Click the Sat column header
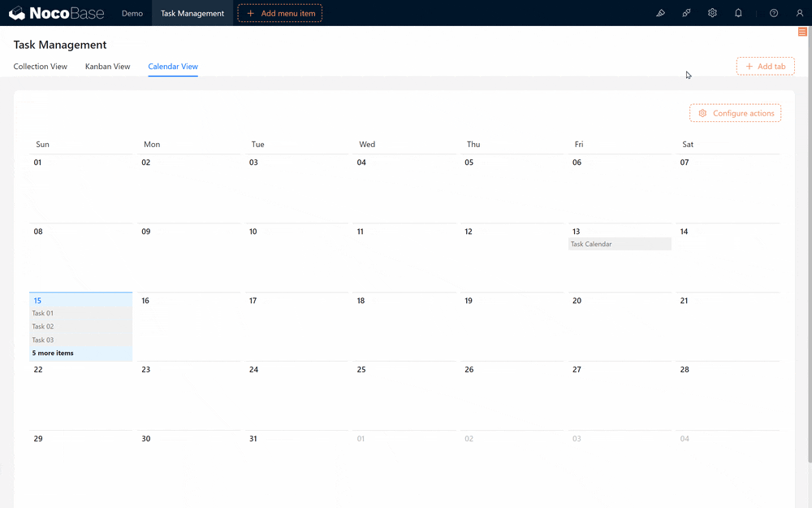 688,144
